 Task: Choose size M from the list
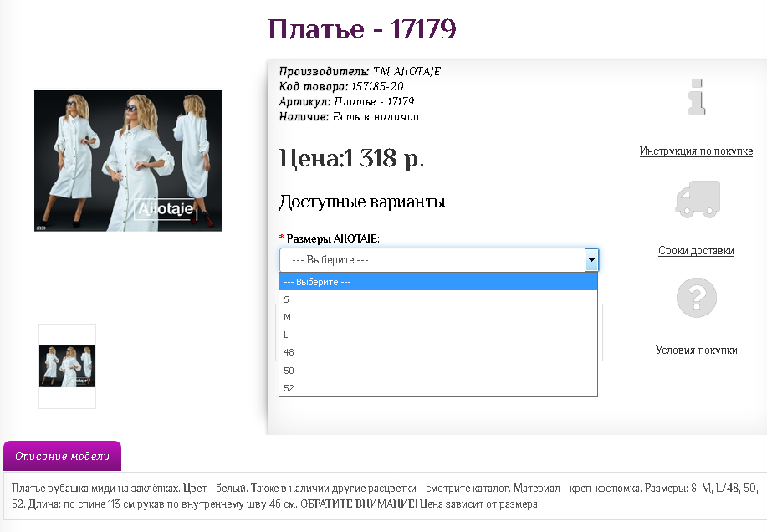[x=438, y=317]
